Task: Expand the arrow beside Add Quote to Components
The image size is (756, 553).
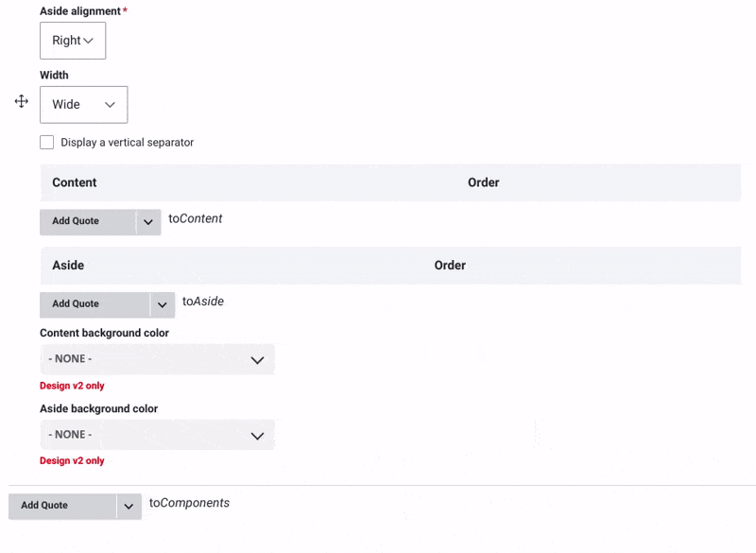Action: click(129, 507)
